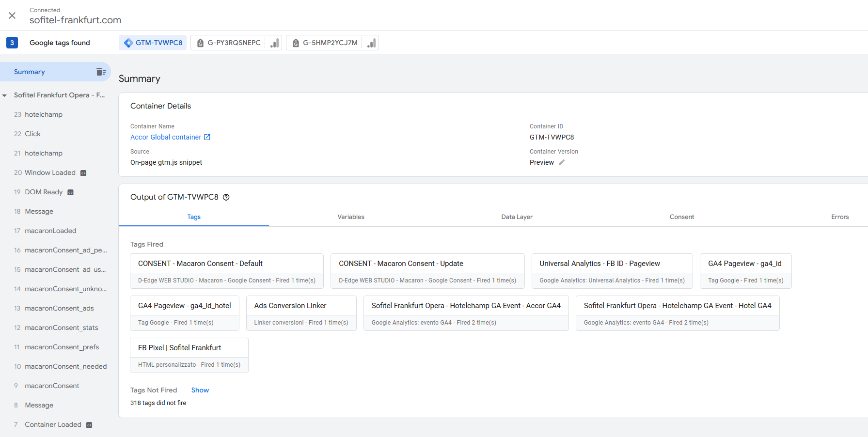Click the external link icon after Accor Global container
Screen dimensions: 868x437
[x=207, y=137]
